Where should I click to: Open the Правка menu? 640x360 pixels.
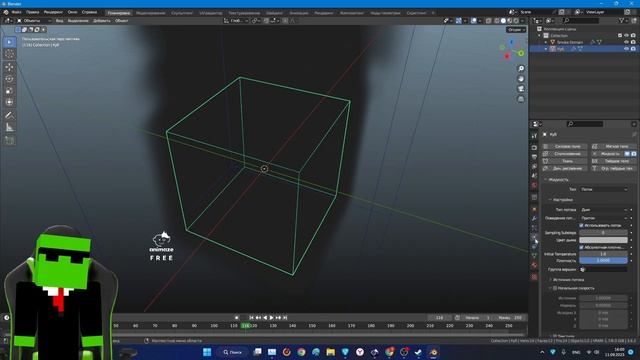click(x=33, y=12)
